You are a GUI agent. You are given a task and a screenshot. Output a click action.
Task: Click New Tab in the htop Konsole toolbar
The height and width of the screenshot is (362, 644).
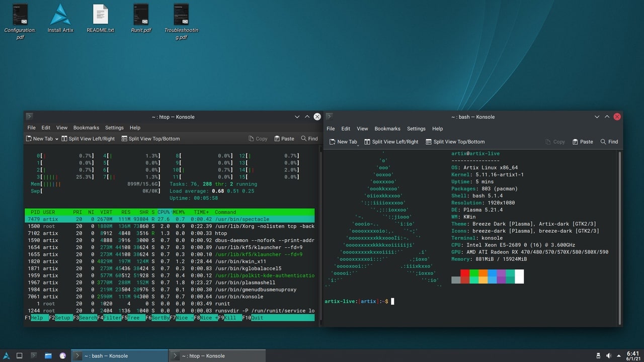tap(39, 139)
